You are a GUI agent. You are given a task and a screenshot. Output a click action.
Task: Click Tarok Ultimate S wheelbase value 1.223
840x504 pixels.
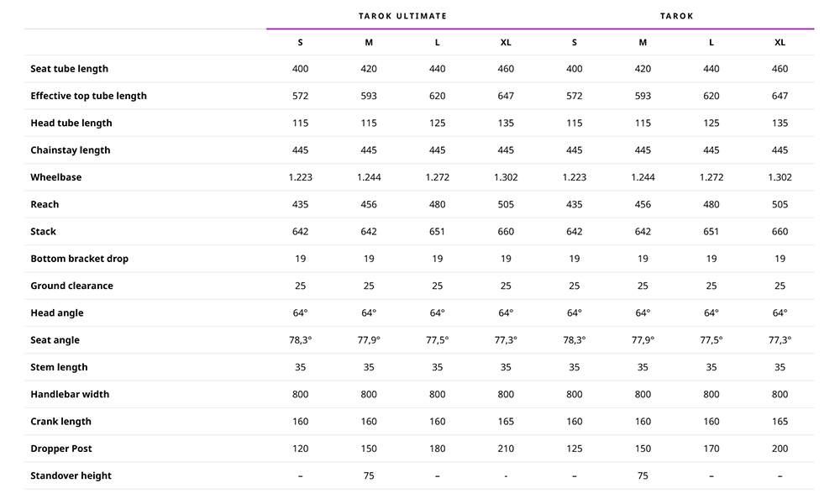[x=300, y=177]
